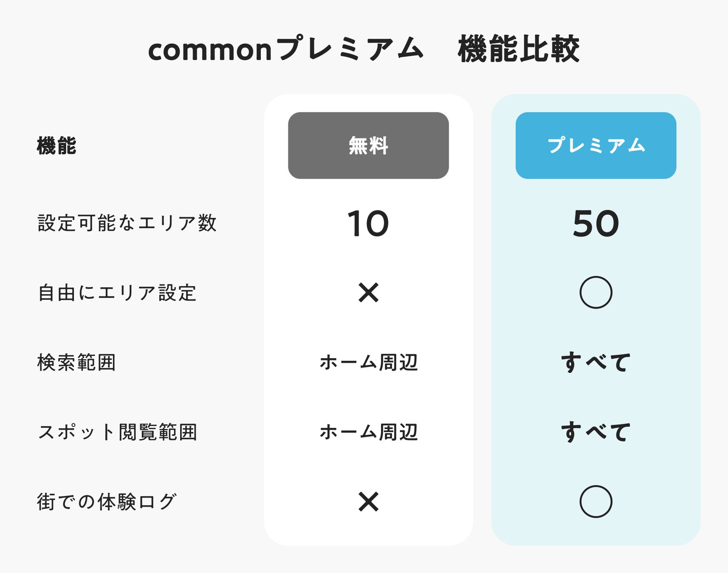Click ホーム周辺 in the 検索範囲 row

point(368,362)
